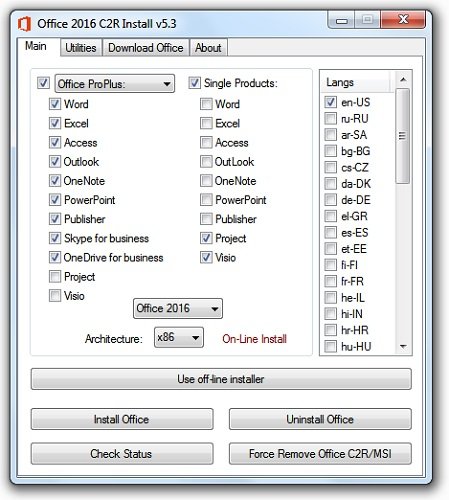Image resolution: width=449 pixels, height=500 pixels.
Task: Check the hu-HU language
Action: [x=330, y=346]
